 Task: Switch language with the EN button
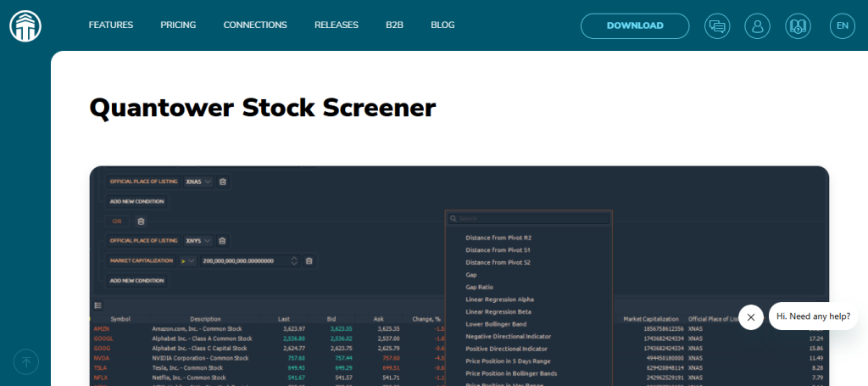pyautogui.click(x=842, y=26)
